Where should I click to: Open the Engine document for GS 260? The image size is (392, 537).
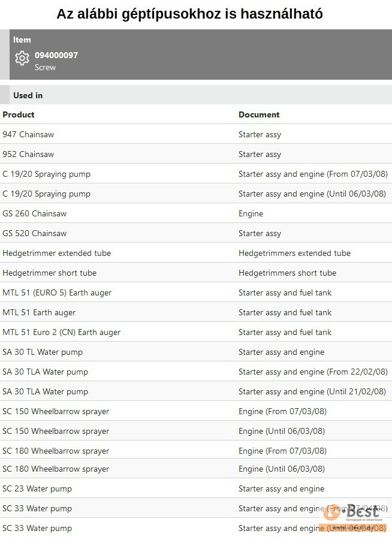(x=251, y=213)
